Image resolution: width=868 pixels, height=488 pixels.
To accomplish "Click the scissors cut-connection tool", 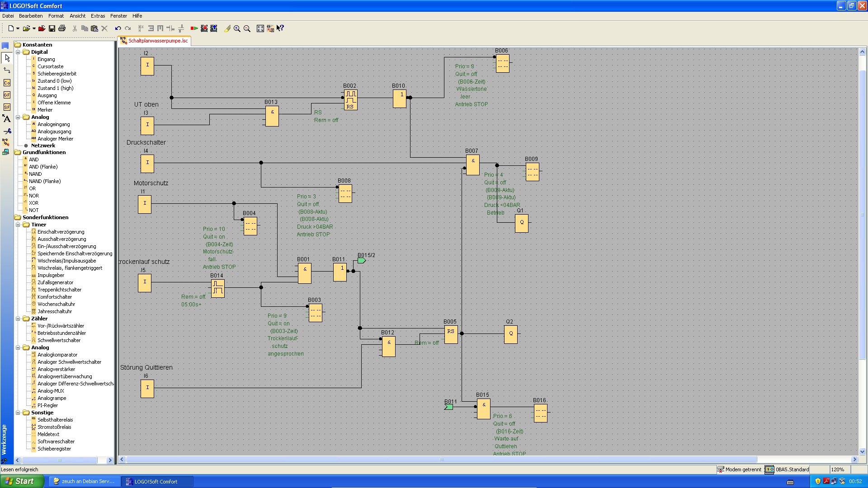I will coord(7,131).
